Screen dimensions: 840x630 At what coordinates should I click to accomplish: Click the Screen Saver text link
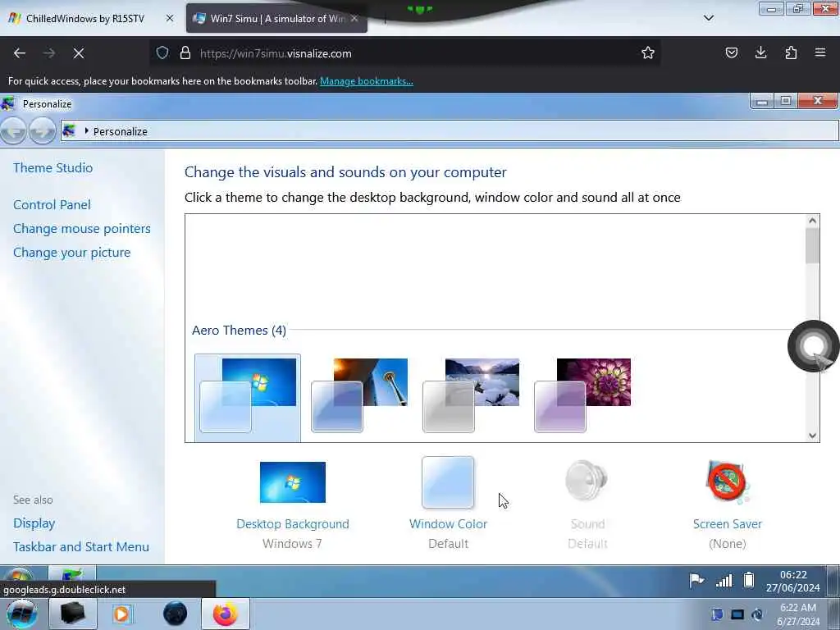[727, 524]
